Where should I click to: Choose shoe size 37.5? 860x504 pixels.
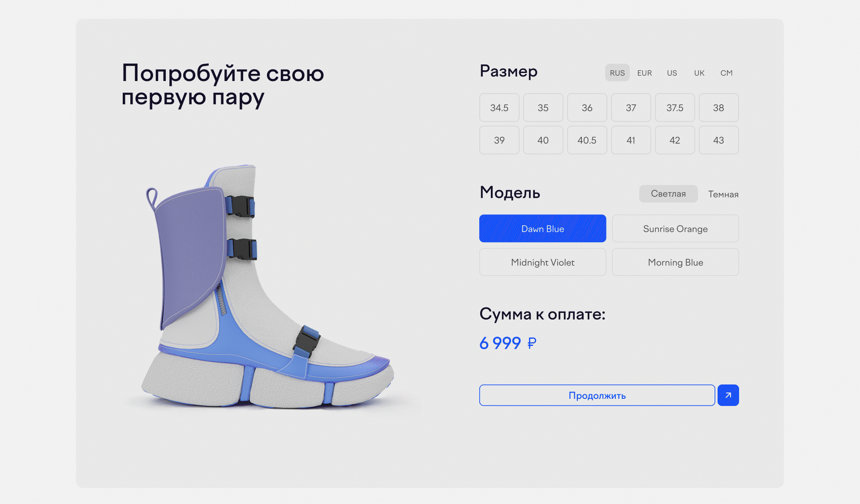pyautogui.click(x=675, y=108)
